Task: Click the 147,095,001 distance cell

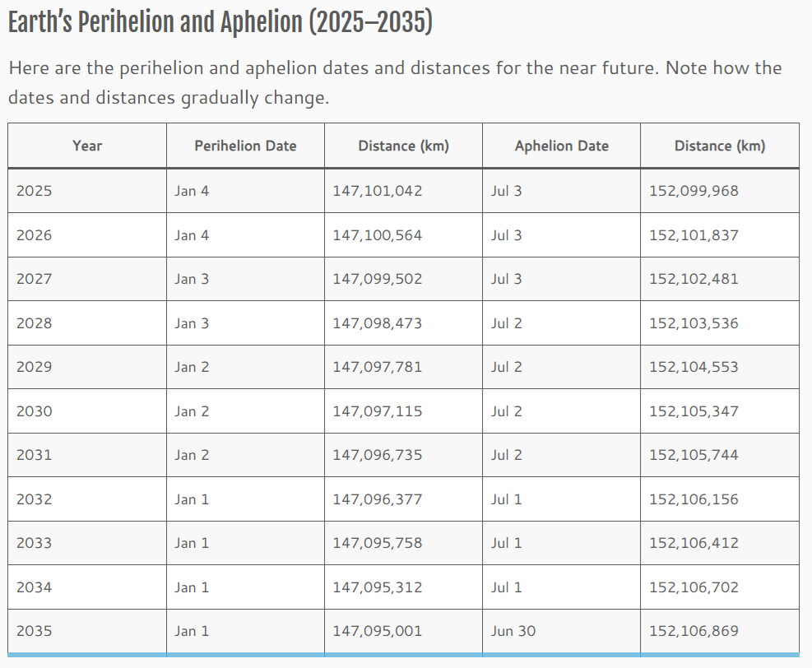Action: coord(378,631)
